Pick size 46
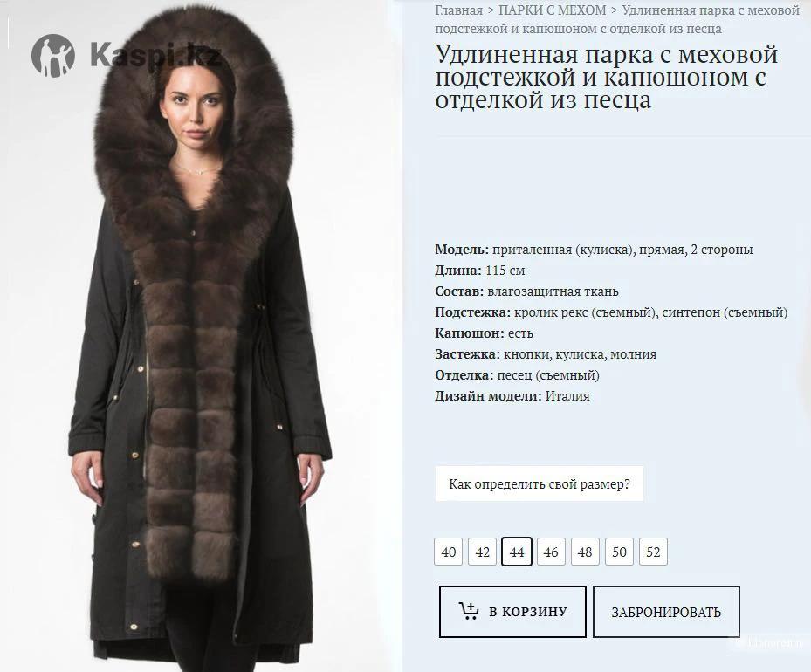The width and height of the screenshot is (811, 672). pyautogui.click(x=551, y=552)
